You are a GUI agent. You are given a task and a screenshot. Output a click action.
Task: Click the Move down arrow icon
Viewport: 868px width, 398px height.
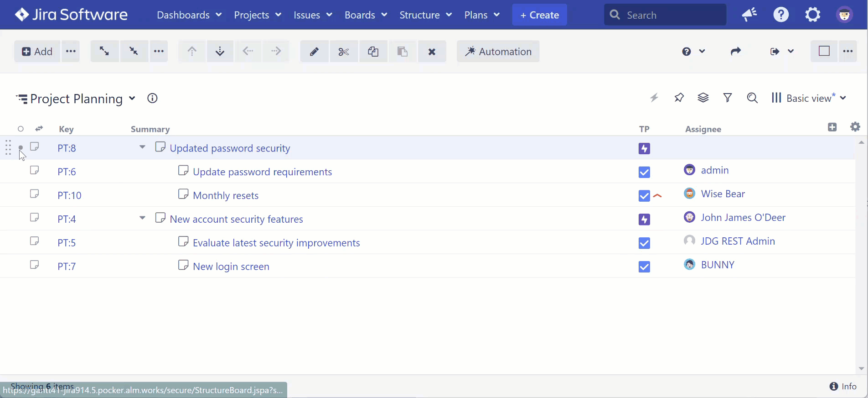point(220,52)
